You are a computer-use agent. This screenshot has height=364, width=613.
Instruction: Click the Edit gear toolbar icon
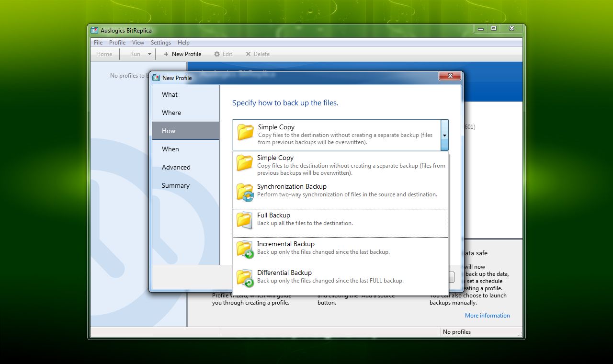point(217,54)
